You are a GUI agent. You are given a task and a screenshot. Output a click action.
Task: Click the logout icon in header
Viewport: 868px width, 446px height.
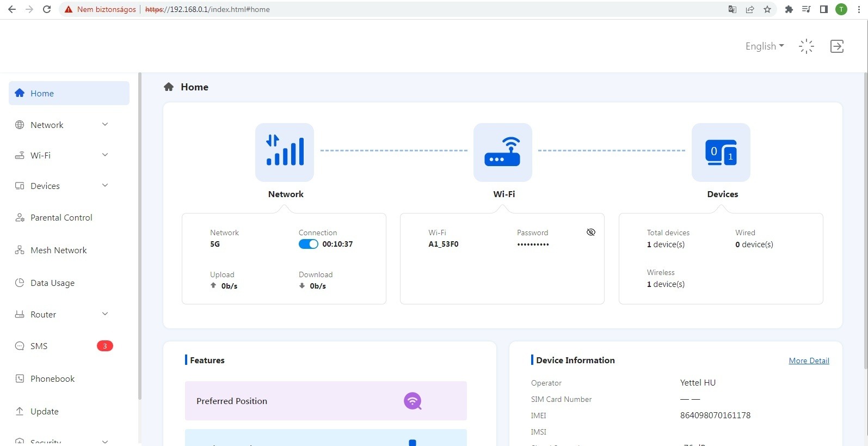coord(837,46)
